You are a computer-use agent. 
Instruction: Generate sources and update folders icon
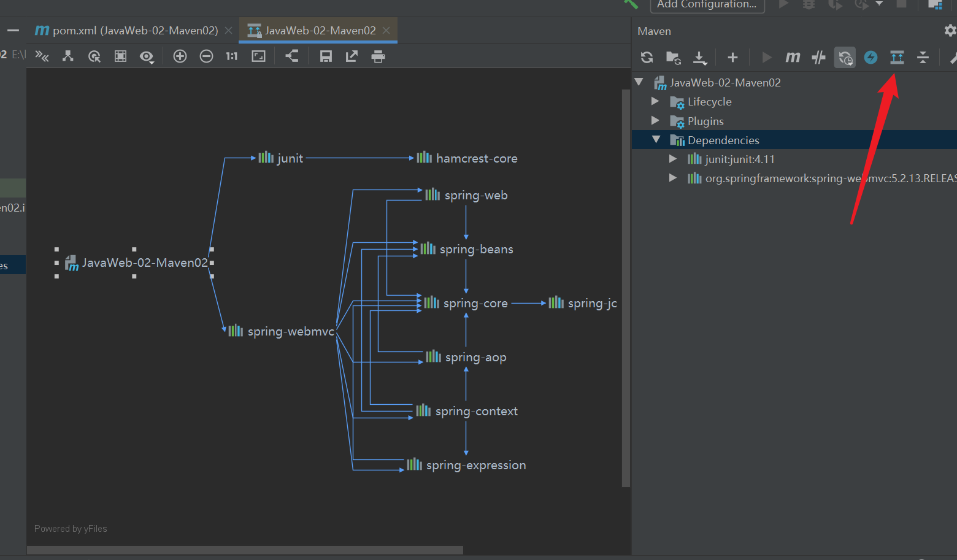[674, 58]
